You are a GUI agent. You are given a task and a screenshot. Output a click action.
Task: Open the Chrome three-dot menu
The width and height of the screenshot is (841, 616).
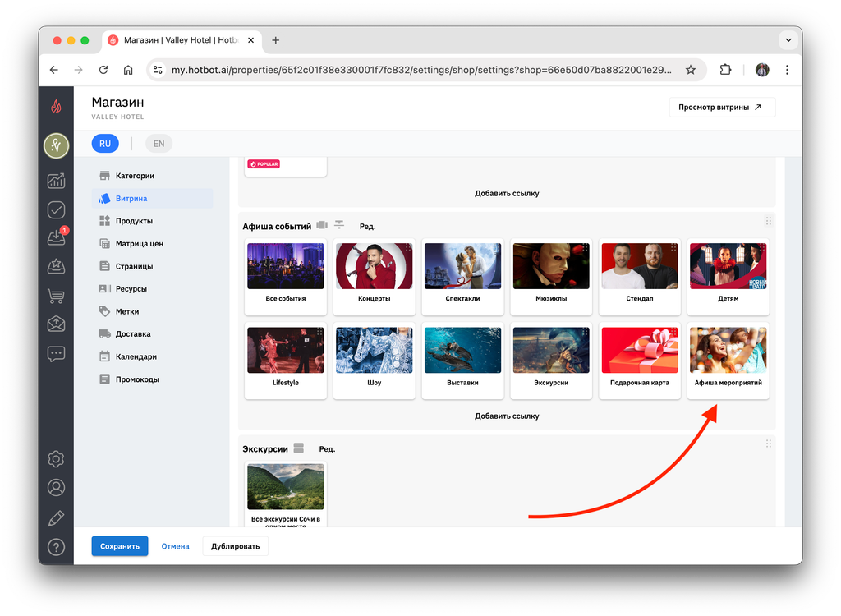point(787,70)
